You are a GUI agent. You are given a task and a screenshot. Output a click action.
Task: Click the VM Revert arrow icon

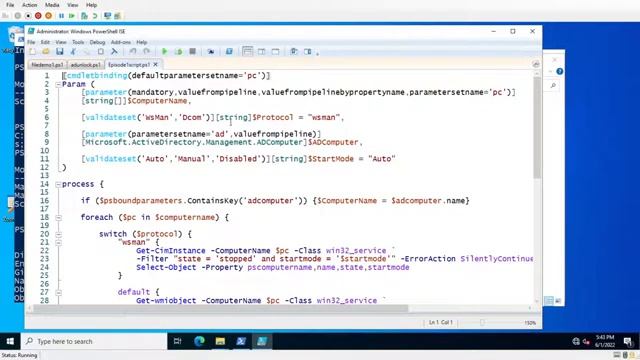point(95,16)
